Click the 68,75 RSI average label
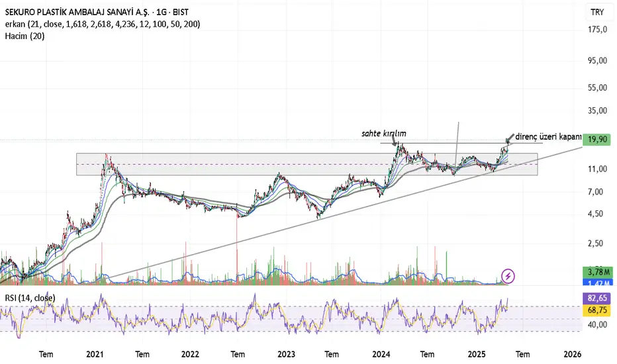Image resolution: width=617 pixels, height=364 pixels. [x=596, y=310]
